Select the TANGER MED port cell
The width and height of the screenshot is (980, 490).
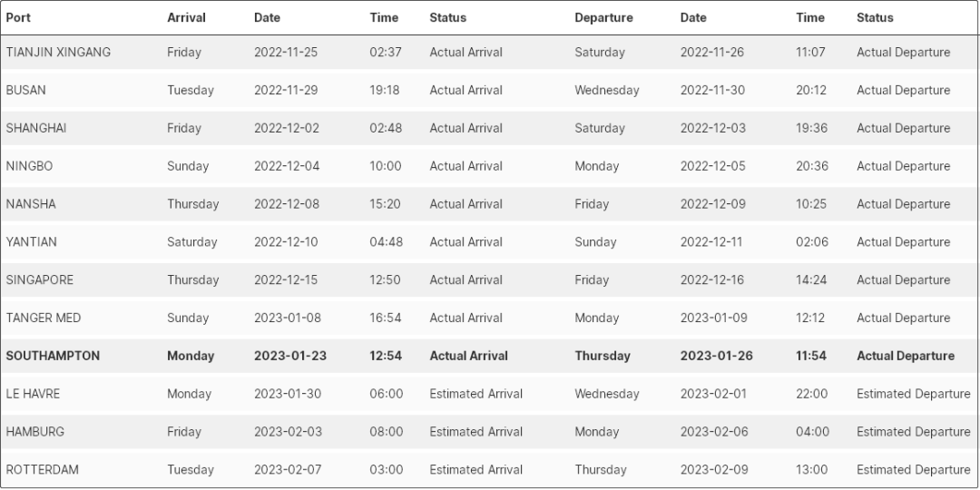coord(43,318)
